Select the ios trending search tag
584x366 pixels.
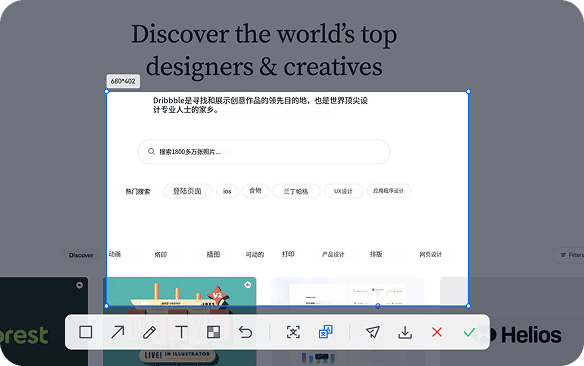tap(227, 191)
